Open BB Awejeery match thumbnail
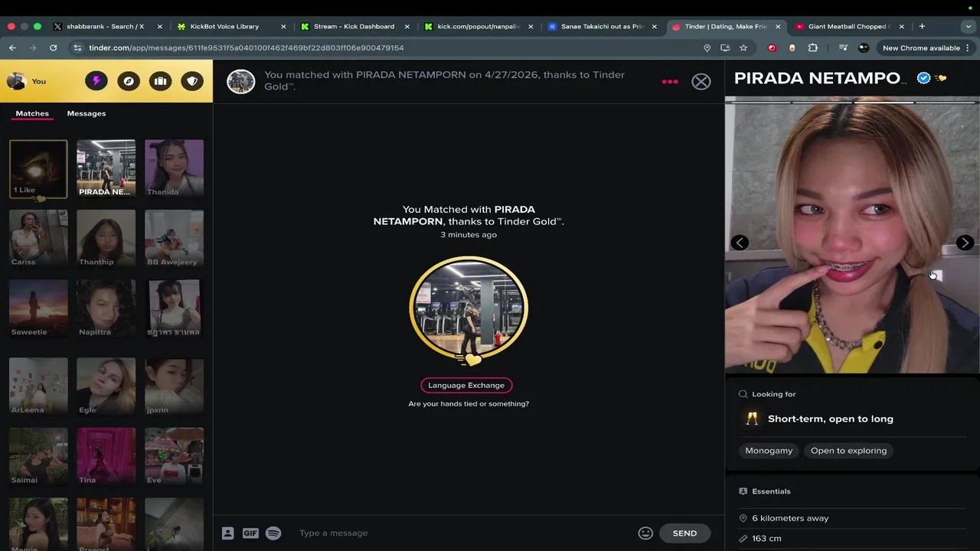 [x=174, y=239]
